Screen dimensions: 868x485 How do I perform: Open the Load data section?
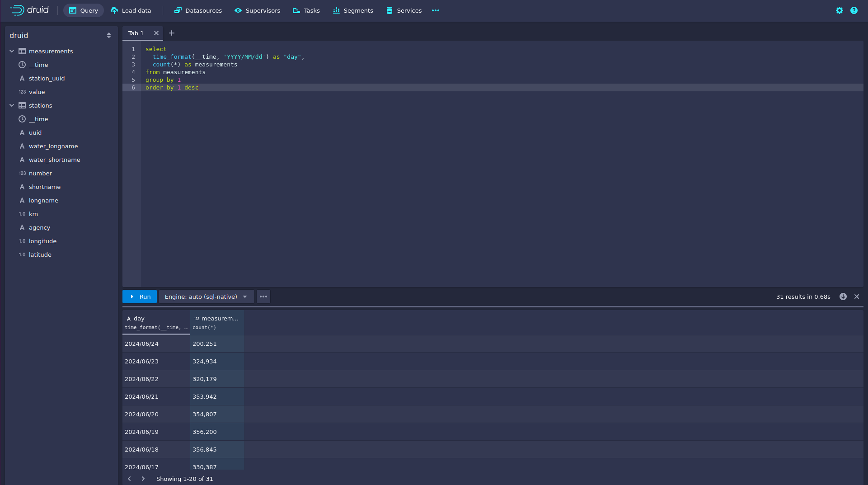(x=131, y=10)
